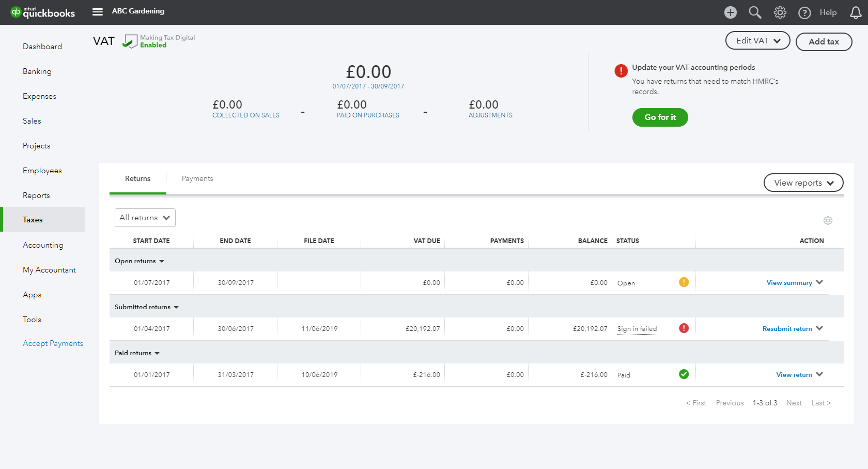Image resolution: width=868 pixels, height=469 pixels.
Task: Open Reports in sidebar
Action: [x=36, y=195]
